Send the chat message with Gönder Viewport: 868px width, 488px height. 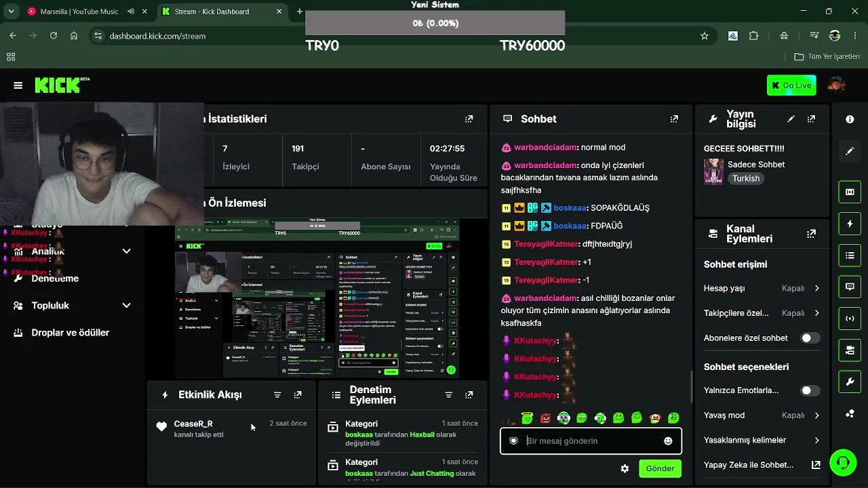pyautogui.click(x=660, y=468)
